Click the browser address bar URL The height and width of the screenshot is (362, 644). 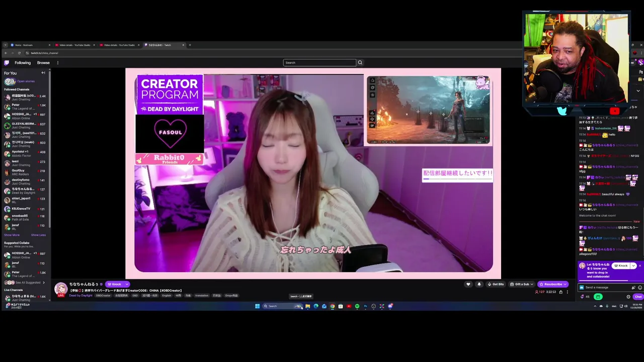click(44, 53)
